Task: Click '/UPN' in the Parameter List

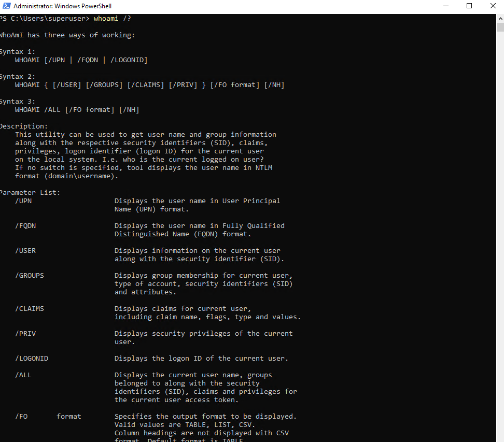Action: click(x=23, y=201)
